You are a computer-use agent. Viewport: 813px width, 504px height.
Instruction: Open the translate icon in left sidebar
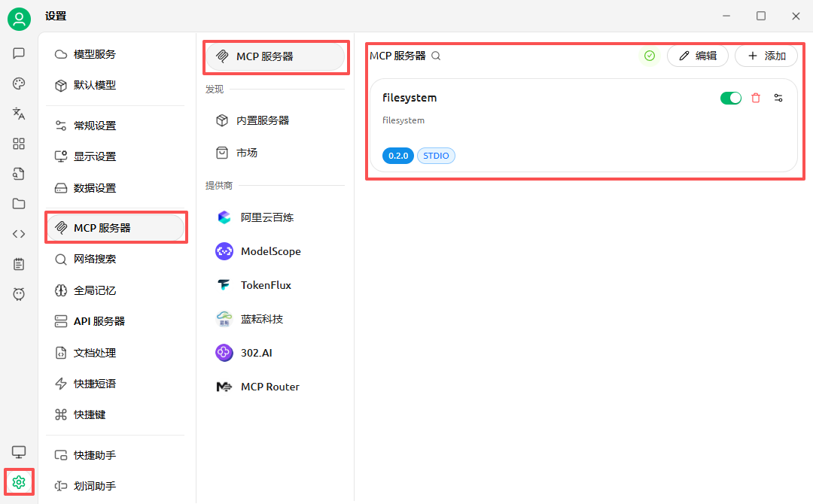[x=19, y=114]
